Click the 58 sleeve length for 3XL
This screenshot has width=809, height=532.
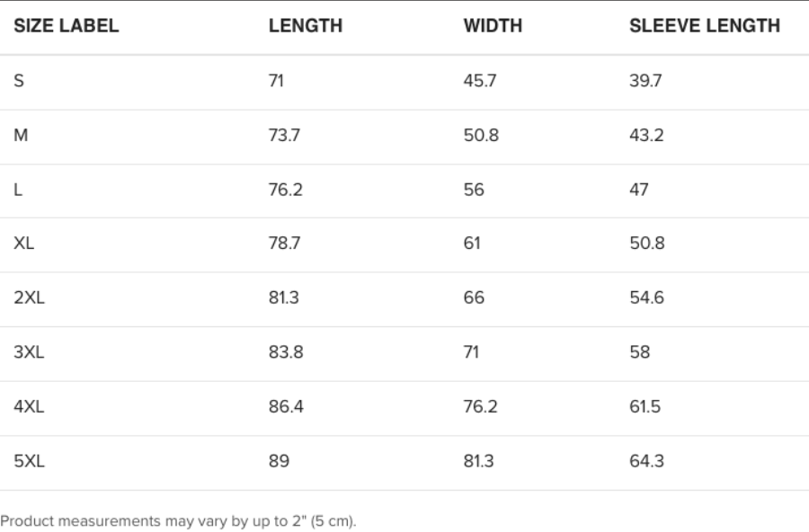pyautogui.click(x=640, y=352)
